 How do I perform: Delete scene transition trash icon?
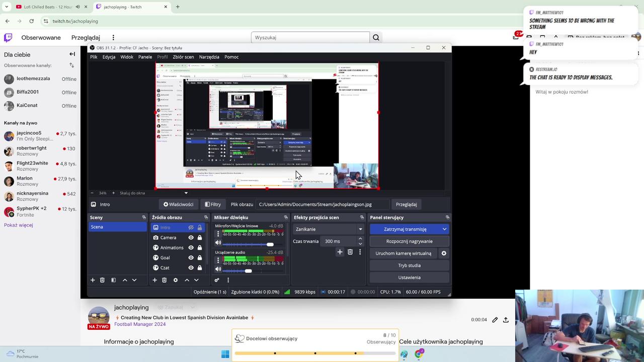(350, 252)
